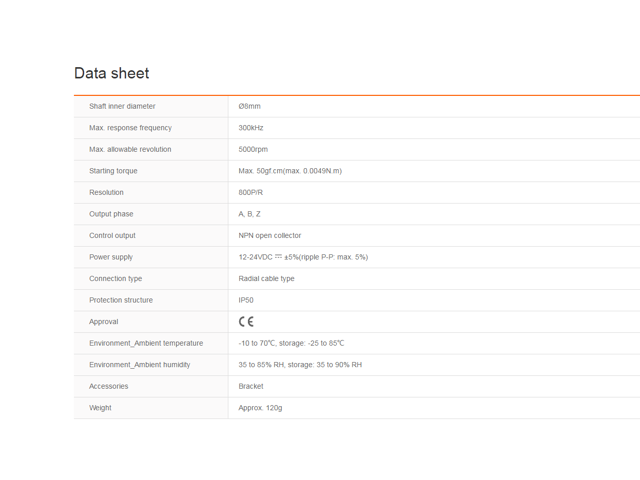Select the NPN open collector text

(x=270, y=236)
